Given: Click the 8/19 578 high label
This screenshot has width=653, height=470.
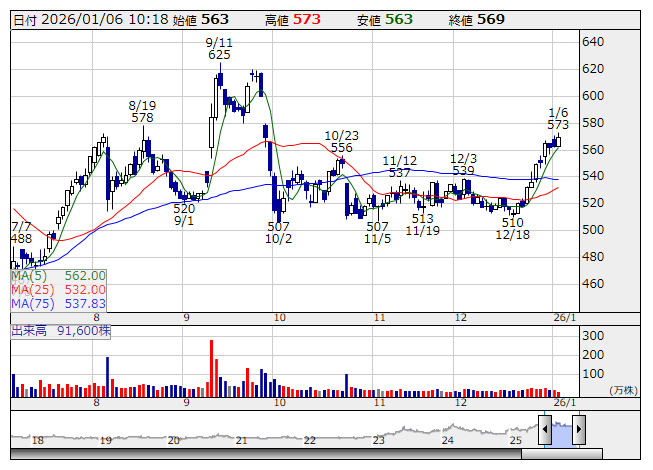Looking at the screenshot, I should click(142, 112).
